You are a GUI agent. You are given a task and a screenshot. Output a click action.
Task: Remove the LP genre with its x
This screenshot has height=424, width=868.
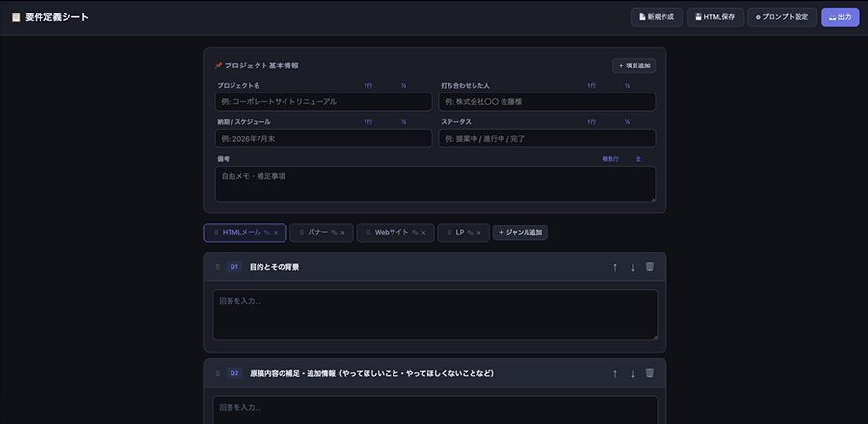click(x=478, y=233)
